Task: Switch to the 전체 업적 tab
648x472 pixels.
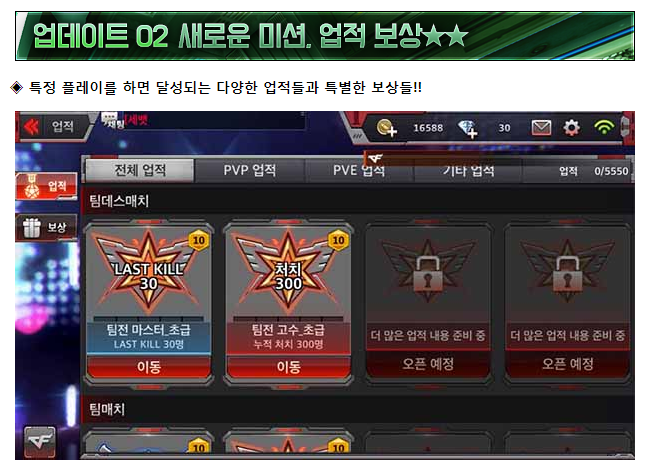Action: tap(140, 170)
